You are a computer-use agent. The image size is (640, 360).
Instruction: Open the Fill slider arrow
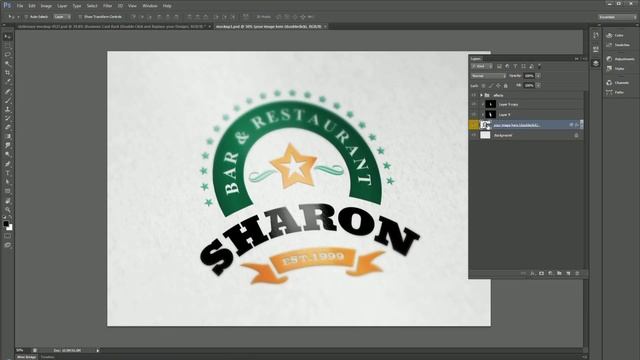[538, 85]
